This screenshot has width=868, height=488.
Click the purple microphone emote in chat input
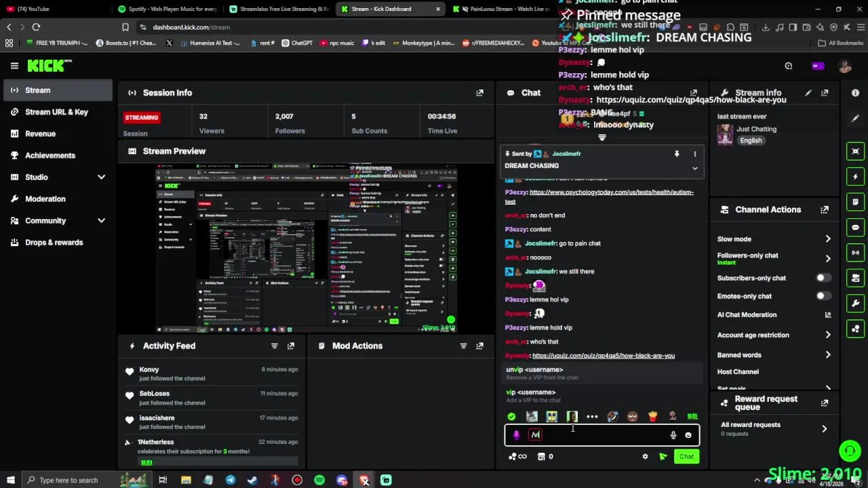(517, 435)
